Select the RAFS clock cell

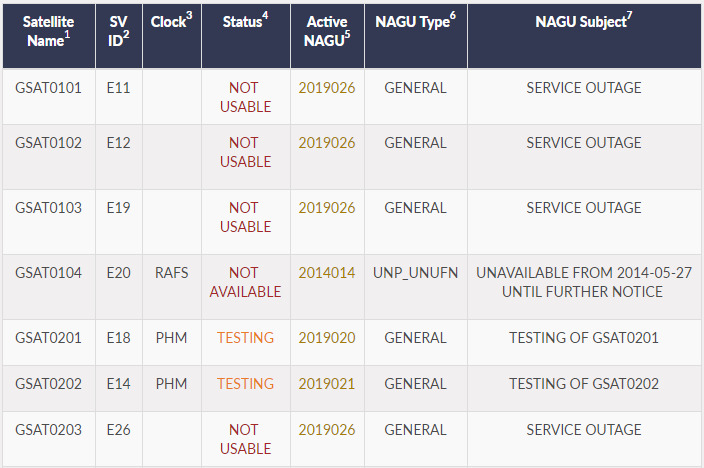click(171, 272)
